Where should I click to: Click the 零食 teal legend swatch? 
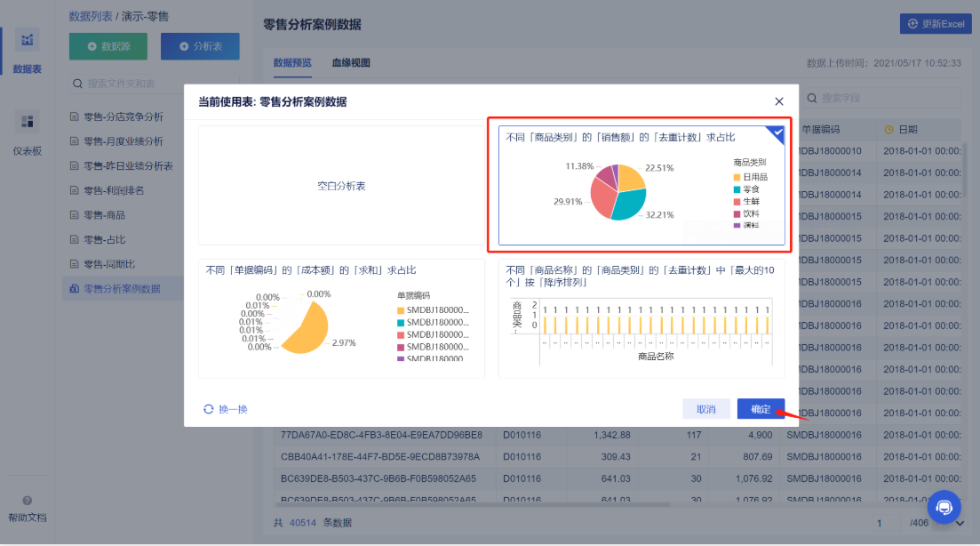point(737,189)
